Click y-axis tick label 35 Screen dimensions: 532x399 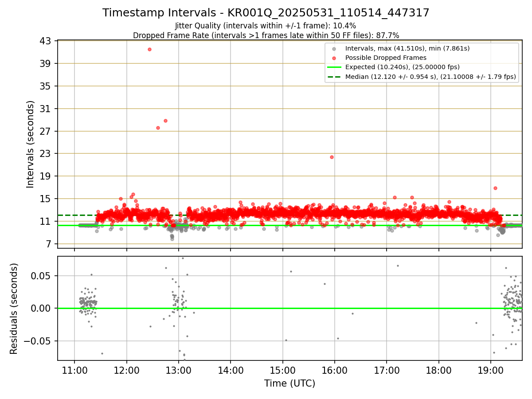click(47, 86)
